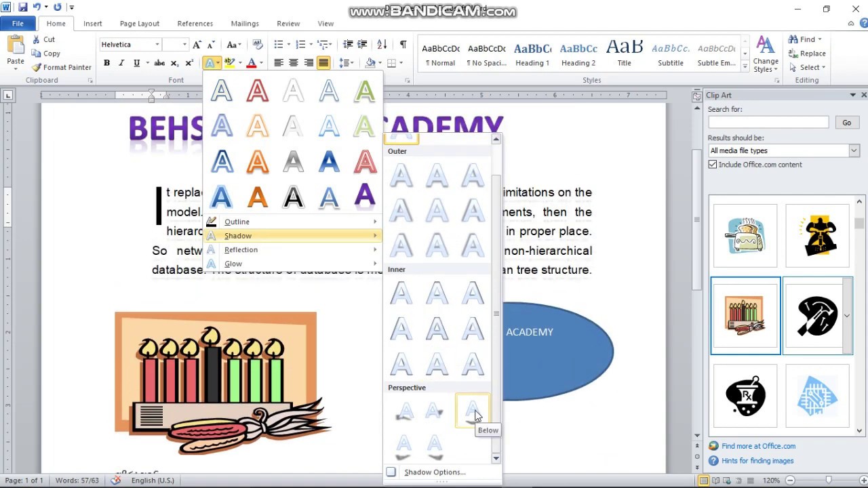Click the Decrease Indent icon
The height and width of the screenshot is (488, 868).
click(348, 45)
